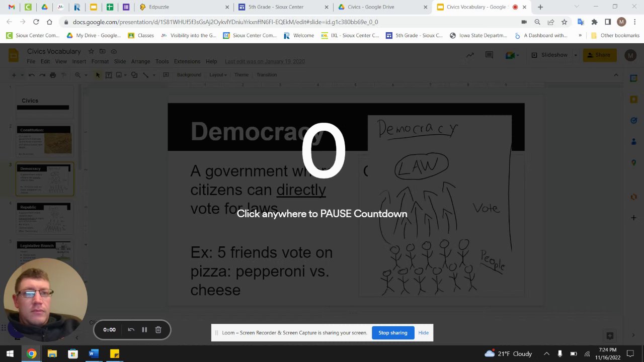Viewport: 644px width, 362px height.
Task: Expand the Insert image dropdown arrow
Action: (x=125, y=75)
